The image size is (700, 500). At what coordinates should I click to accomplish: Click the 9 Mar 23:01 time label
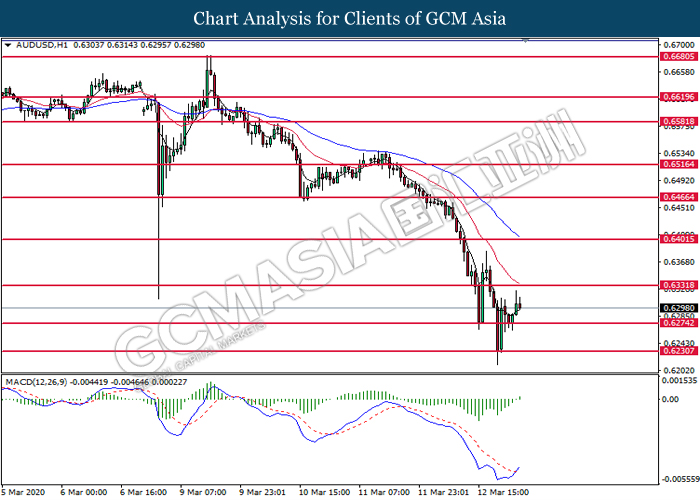click(262, 492)
